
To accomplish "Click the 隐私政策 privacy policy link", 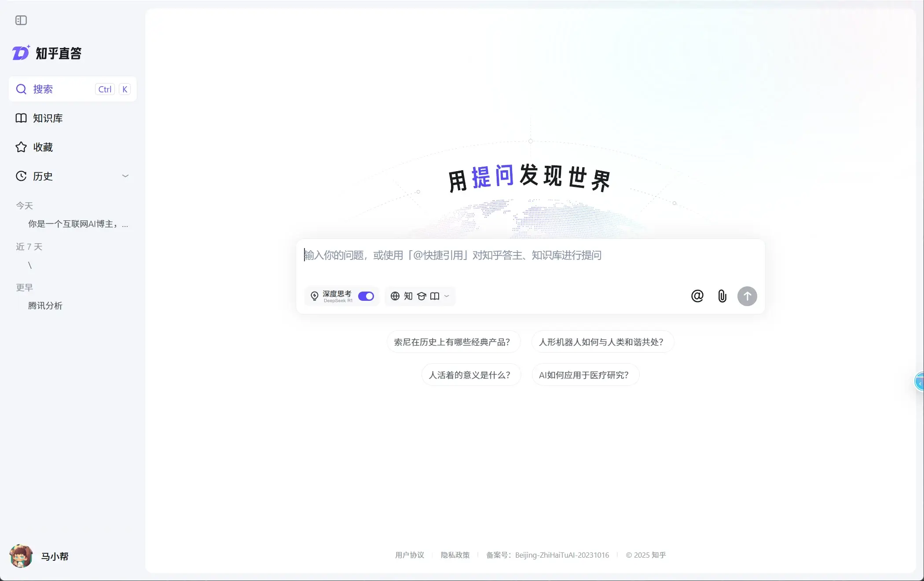I will (455, 555).
